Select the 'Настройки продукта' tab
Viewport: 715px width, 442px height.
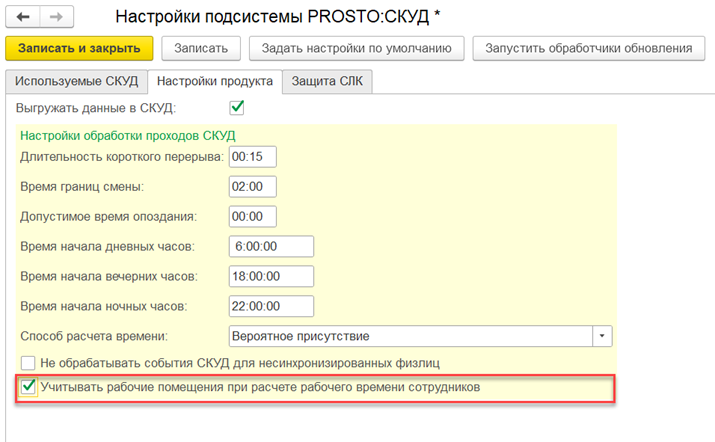click(x=215, y=81)
